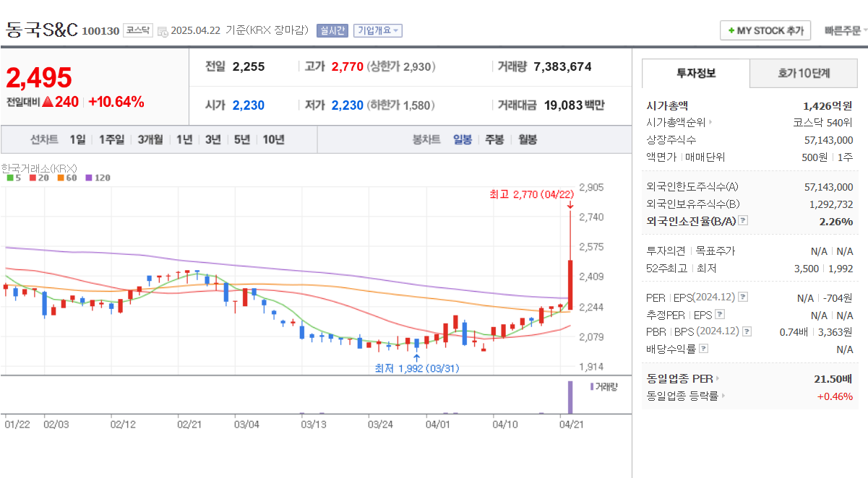This screenshot has height=478, width=868.
Task: Click the PBR BPS help icon
Action: [x=747, y=330]
